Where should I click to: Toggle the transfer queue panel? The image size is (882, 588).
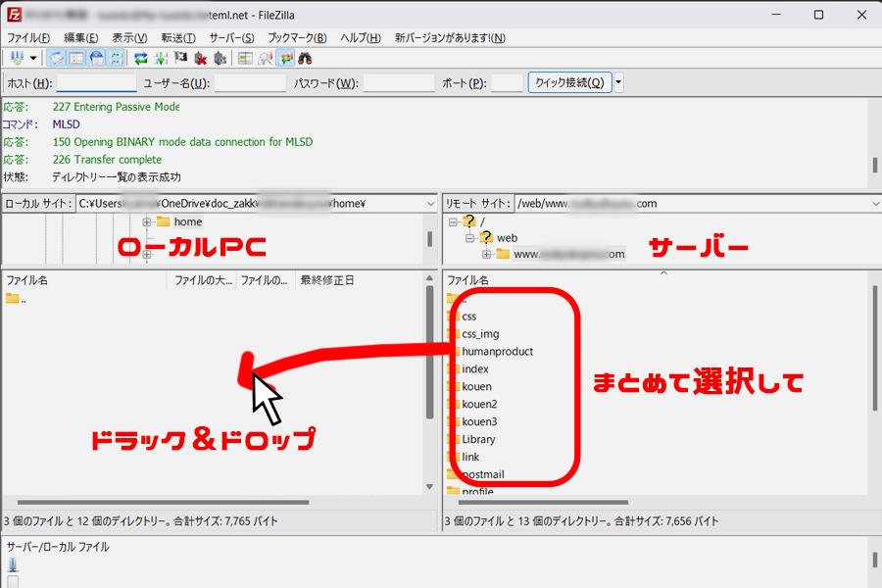pyautogui.click(x=116, y=57)
